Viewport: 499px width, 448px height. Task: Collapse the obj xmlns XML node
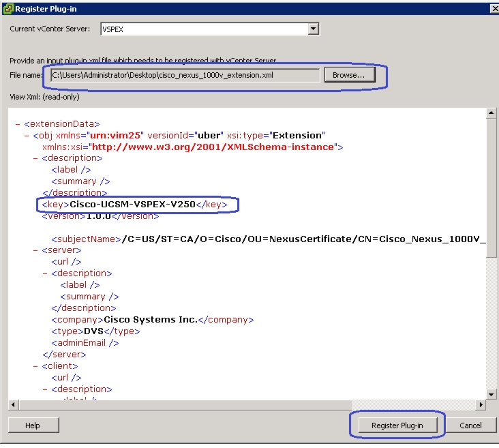click(x=27, y=136)
